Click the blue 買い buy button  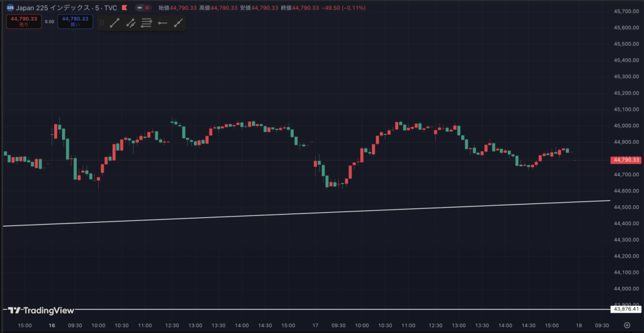(x=75, y=21)
